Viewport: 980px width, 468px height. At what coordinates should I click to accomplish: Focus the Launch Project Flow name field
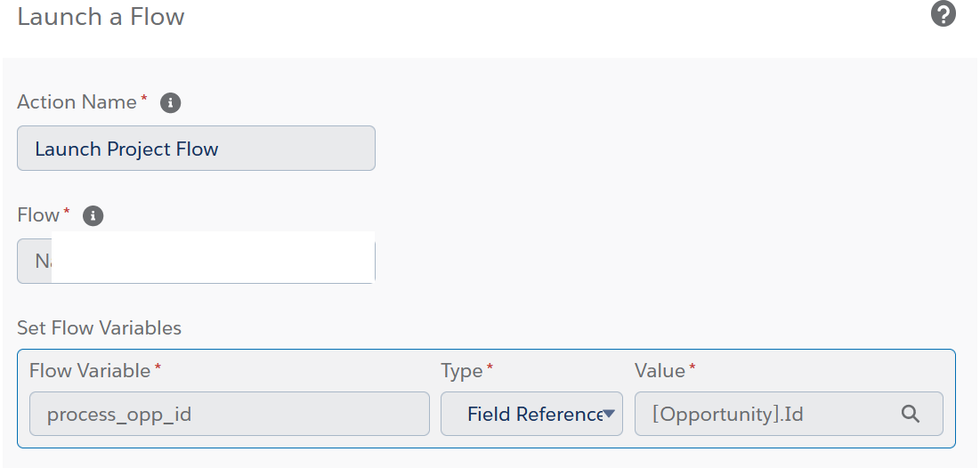196,149
